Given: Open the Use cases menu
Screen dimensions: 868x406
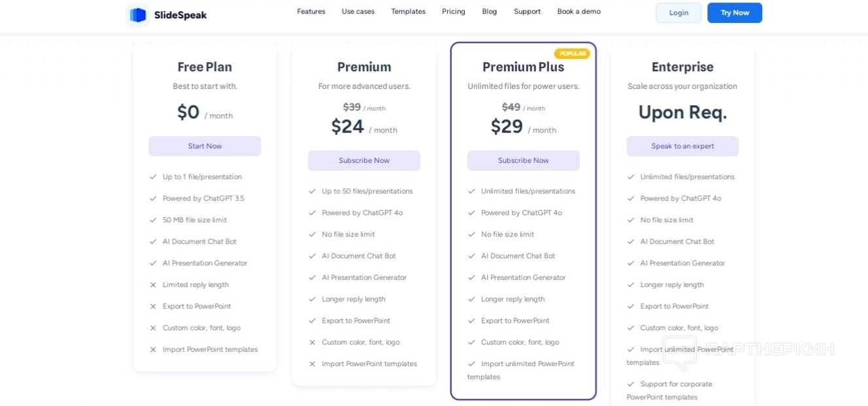Looking at the screenshot, I should [x=358, y=12].
